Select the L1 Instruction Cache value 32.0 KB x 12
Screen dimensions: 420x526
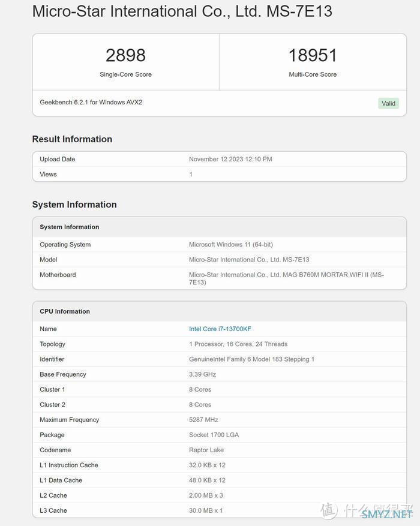(207, 465)
